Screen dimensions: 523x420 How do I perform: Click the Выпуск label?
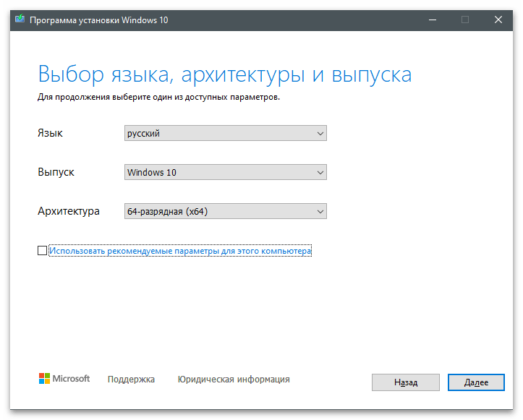(56, 172)
